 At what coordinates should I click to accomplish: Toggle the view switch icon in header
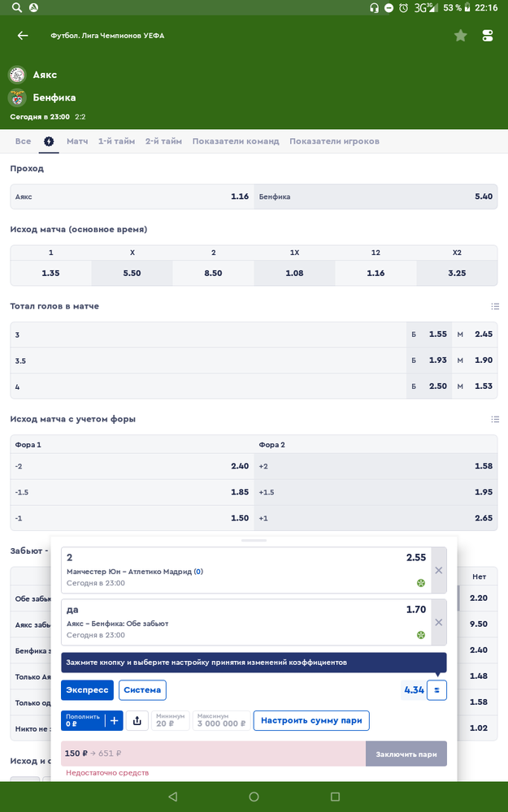pos(487,35)
